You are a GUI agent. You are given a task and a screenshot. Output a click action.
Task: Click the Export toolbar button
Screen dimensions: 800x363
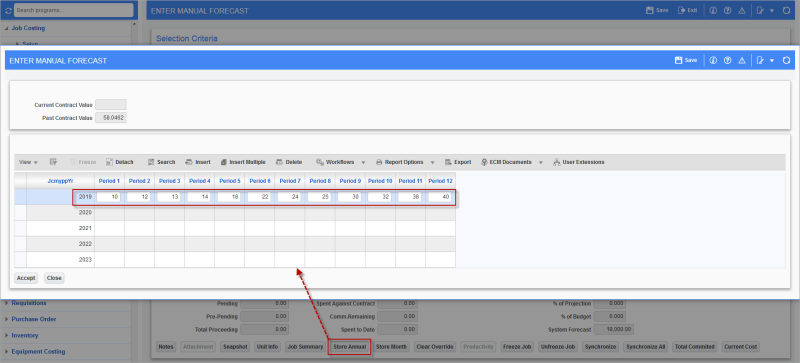(x=458, y=162)
